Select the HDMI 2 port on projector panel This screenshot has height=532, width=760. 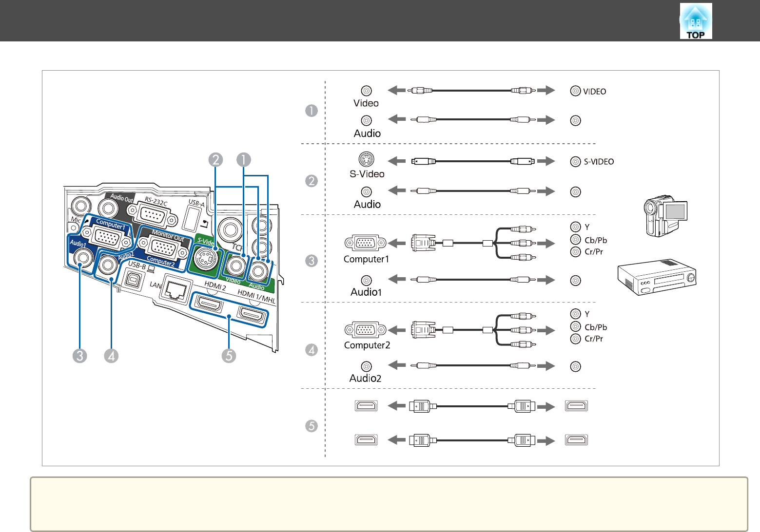coord(209,304)
